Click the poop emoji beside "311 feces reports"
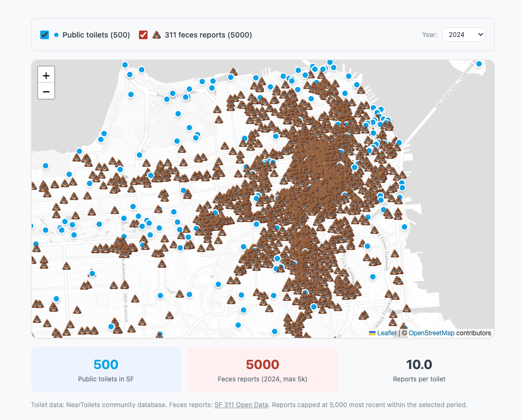The width and height of the screenshot is (522, 420). 156,34
